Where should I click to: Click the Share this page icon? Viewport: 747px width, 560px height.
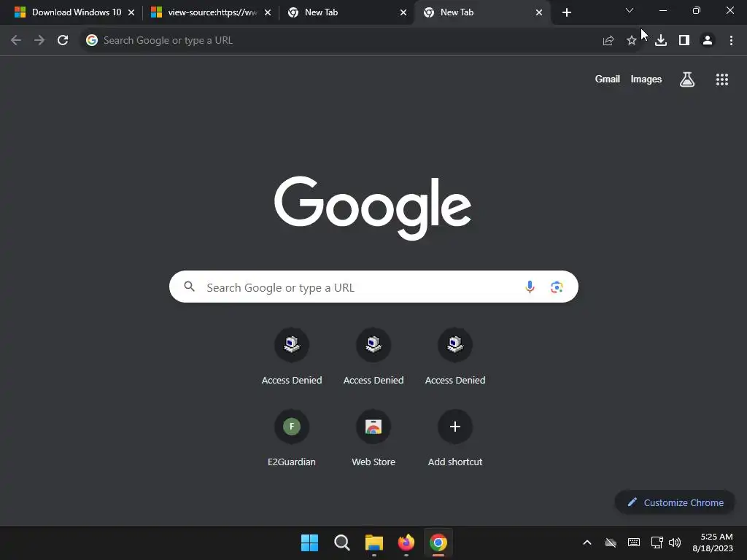608,41
